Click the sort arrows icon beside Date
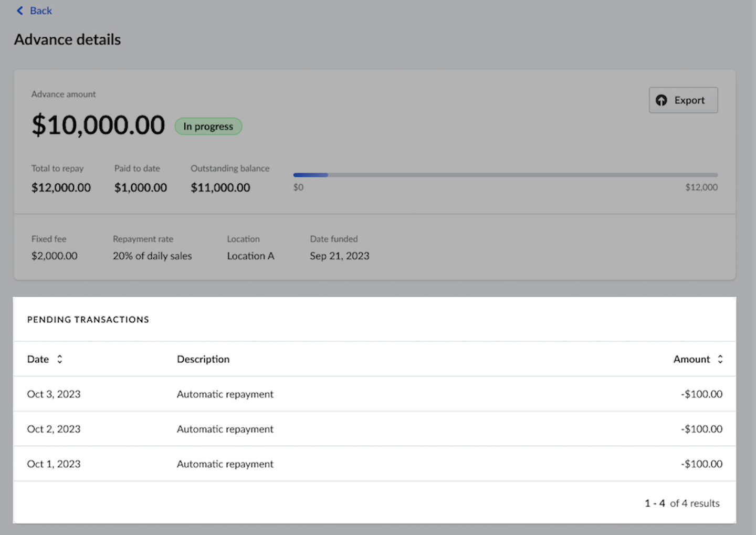Image resolution: width=756 pixels, height=535 pixels. [x=60, y=359]
